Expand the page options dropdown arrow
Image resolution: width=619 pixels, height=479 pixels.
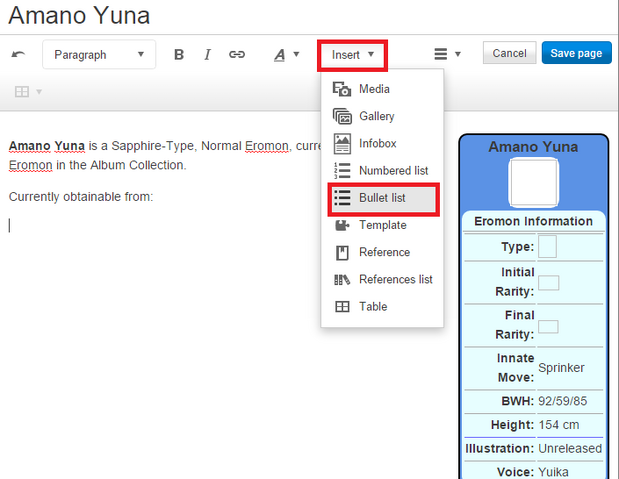(x=458, y=54)
